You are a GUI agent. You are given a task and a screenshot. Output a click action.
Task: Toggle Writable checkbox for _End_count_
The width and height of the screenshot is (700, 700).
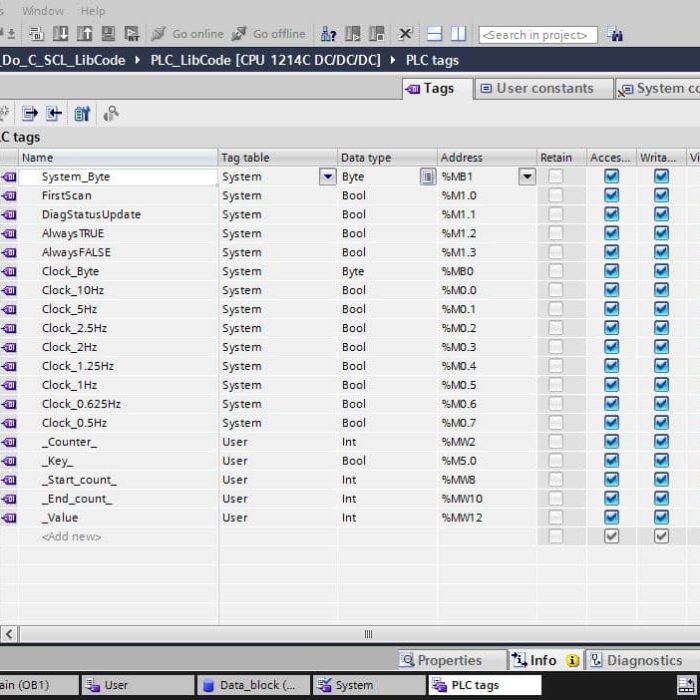point(661,499)
